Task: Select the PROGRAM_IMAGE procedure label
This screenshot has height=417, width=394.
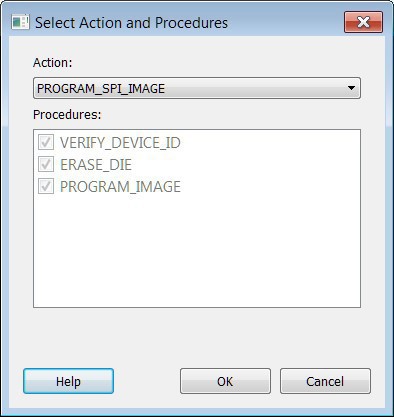Action: (x=120, y=187)
